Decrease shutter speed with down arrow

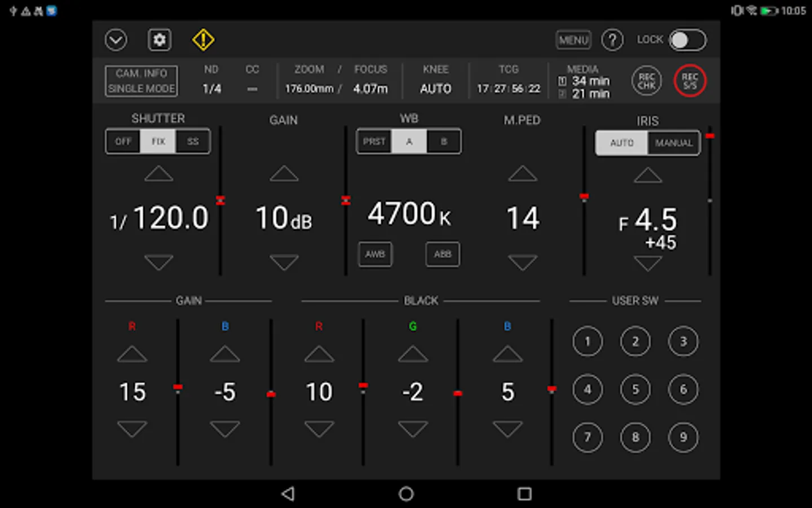point(158,262)
